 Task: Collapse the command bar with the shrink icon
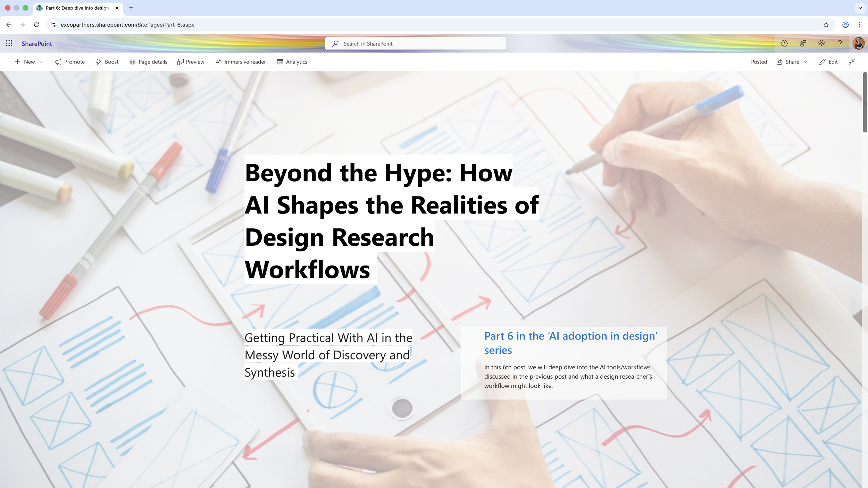click(852, 62)
